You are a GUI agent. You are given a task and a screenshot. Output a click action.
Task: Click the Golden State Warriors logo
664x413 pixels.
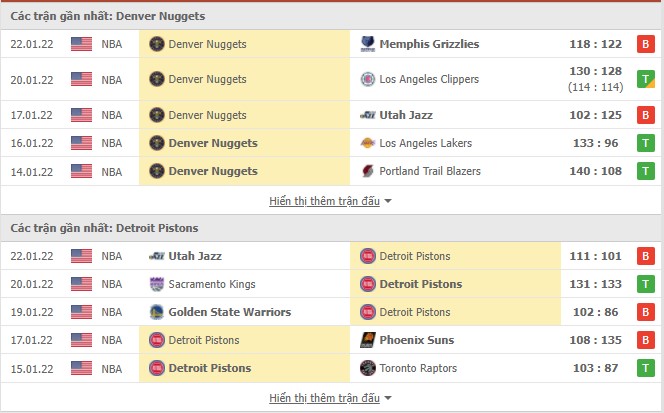156,312
